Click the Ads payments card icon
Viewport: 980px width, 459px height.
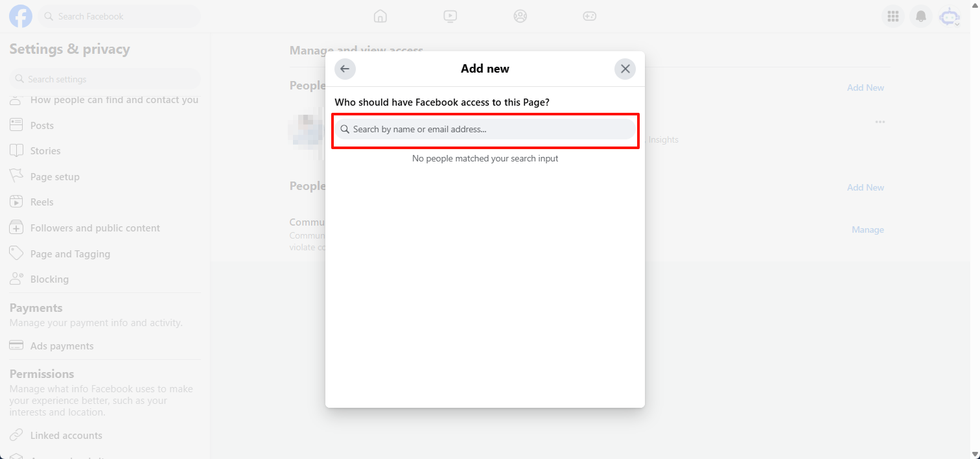[17, 346]
